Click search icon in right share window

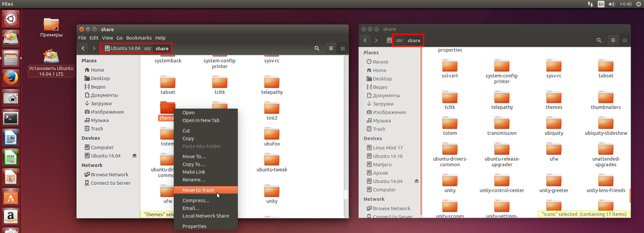coord(599,40)
